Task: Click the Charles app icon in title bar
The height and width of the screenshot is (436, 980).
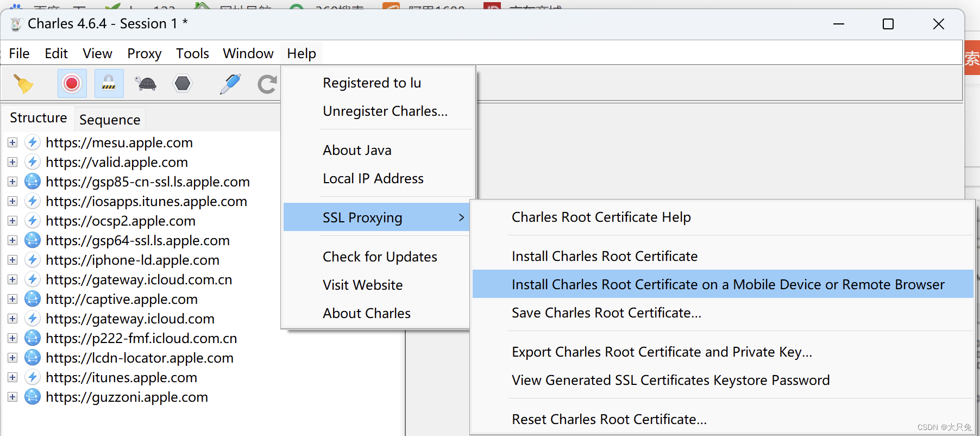Action: pos(16,24)
